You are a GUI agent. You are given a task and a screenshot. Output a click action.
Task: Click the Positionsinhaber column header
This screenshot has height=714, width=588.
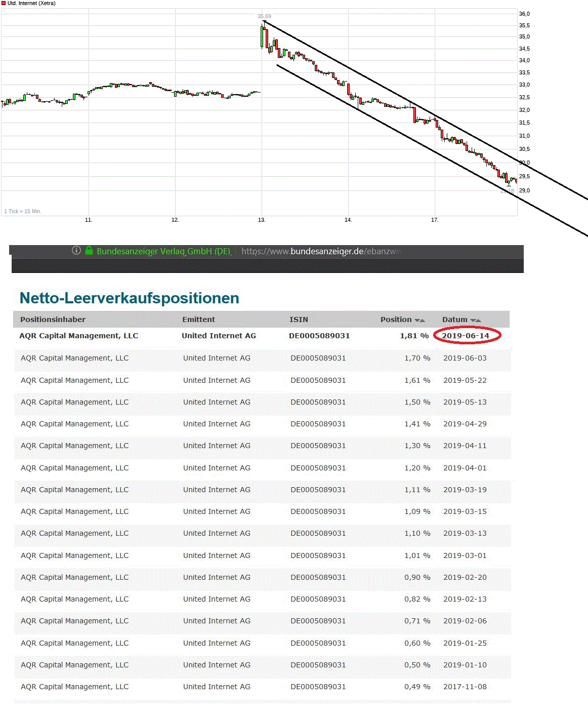click(53, 320)
